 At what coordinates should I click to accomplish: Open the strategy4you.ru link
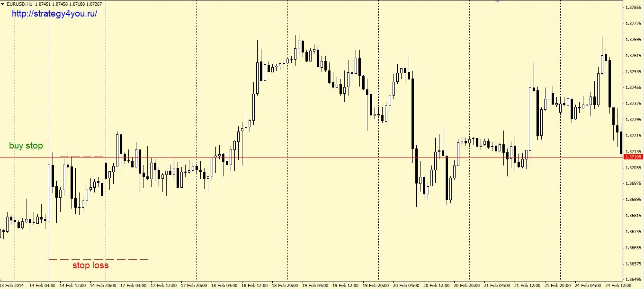[54, 14]
